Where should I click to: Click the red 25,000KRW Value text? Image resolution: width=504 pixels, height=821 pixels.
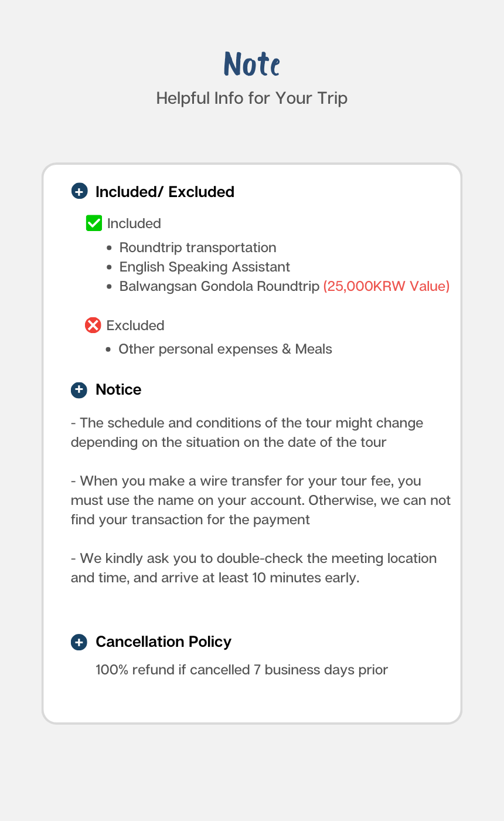(386, 286)
